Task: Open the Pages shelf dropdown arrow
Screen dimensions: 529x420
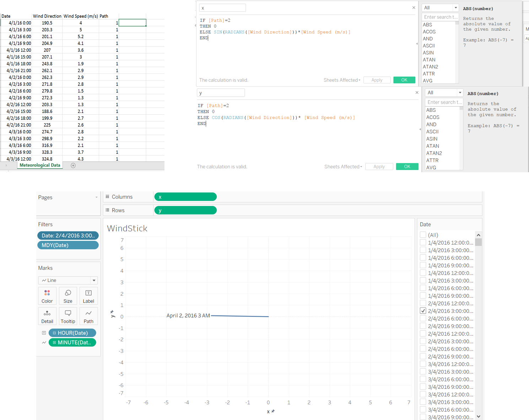Action: tap(96, 197)
